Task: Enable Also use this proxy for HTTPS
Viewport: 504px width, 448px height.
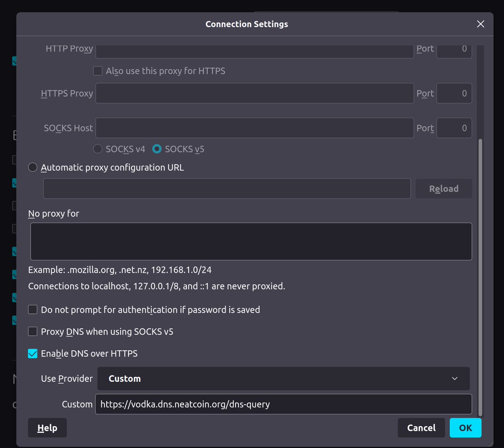Action: [97, 71]
